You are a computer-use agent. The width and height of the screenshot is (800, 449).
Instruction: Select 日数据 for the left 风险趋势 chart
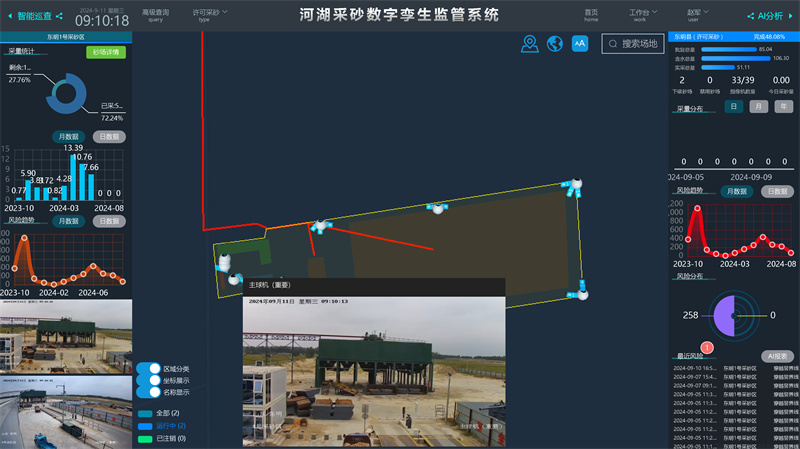(x=109, y=221)
